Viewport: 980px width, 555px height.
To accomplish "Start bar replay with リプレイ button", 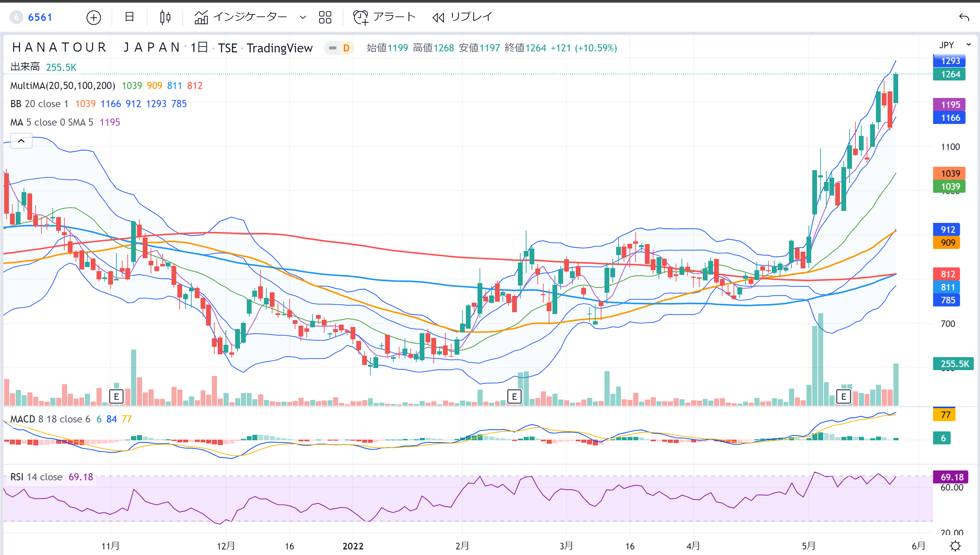I will [462, 17].
